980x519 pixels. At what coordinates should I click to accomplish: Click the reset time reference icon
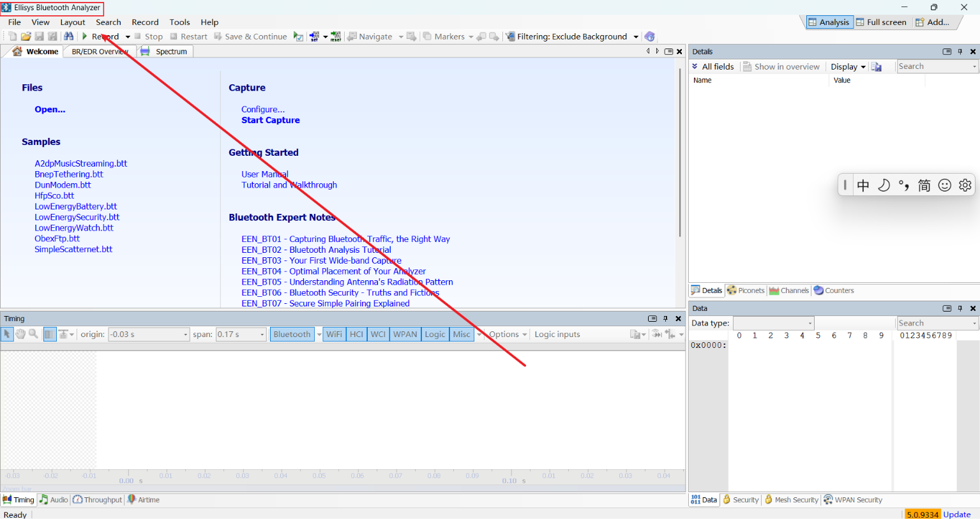336,36
